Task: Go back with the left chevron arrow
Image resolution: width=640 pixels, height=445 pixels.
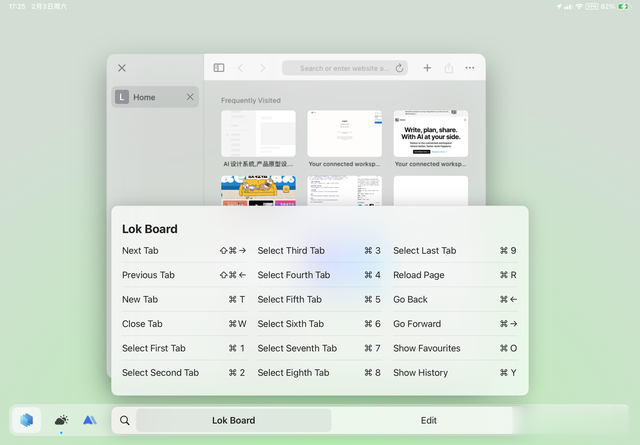Action: pos(240,68)
